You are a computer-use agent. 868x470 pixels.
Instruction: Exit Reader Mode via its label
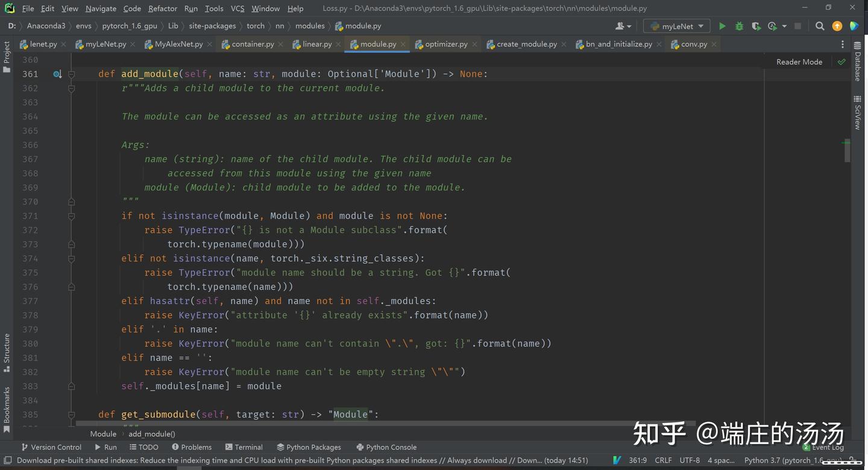tap(799, 62)
